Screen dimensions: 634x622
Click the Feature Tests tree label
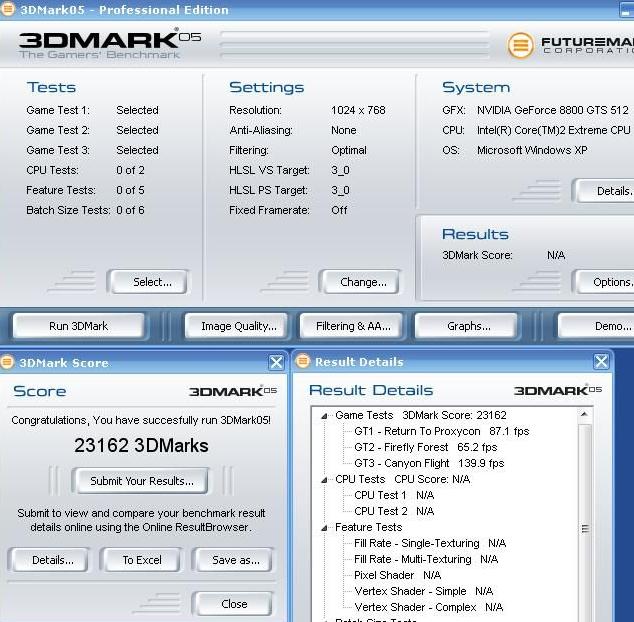368,527
